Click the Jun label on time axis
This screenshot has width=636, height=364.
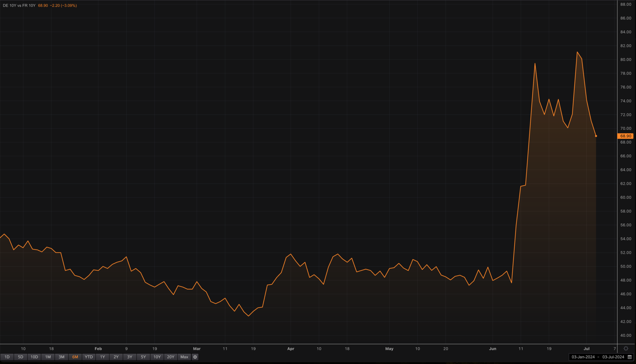point(493,348)
